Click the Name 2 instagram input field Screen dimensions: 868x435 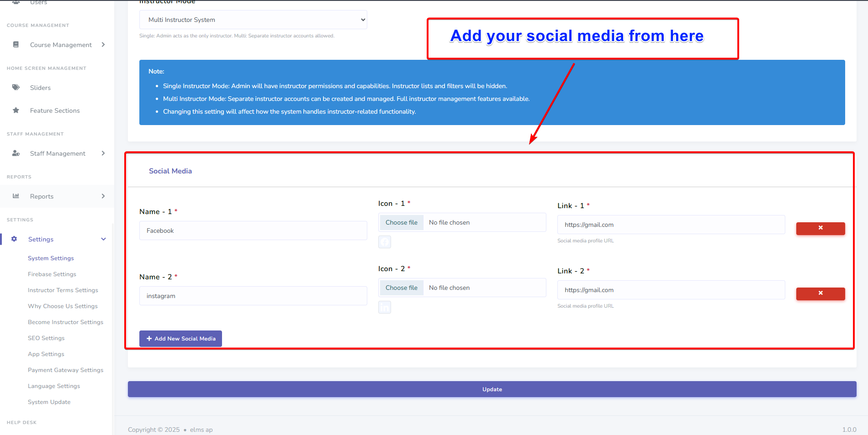253,296
